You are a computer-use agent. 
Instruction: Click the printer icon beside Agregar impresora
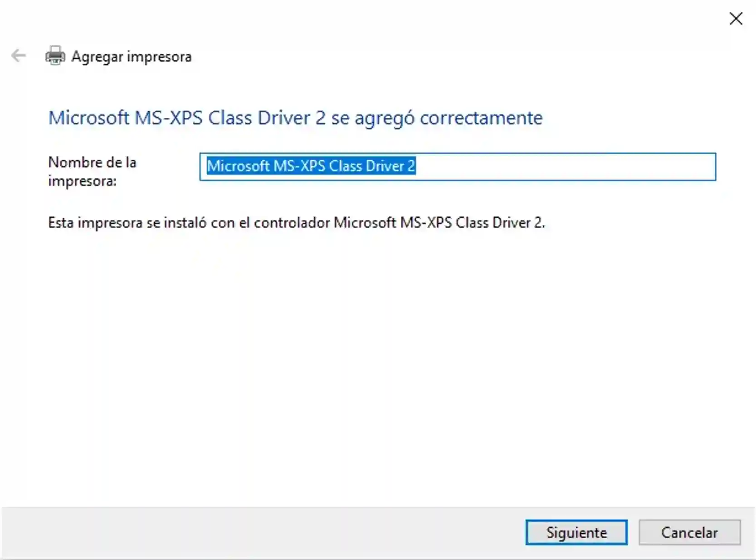(x=55, y=56)
